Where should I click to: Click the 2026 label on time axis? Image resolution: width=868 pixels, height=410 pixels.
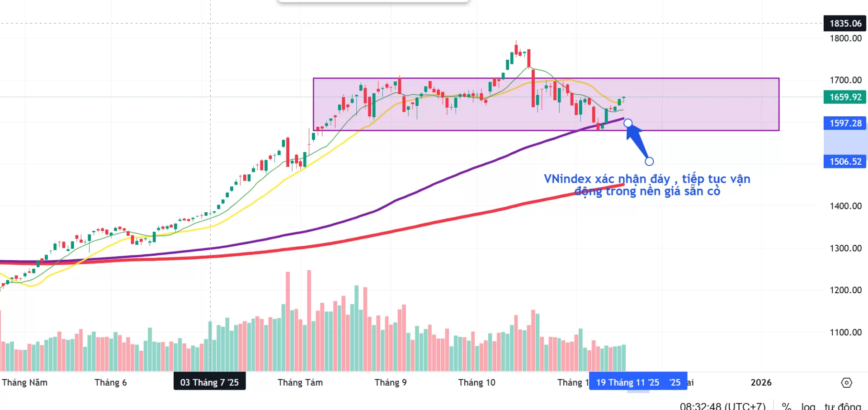761,382
